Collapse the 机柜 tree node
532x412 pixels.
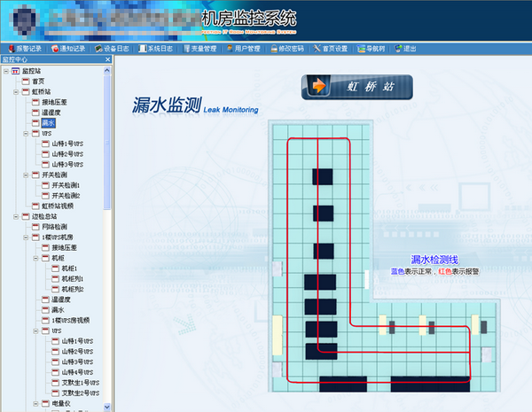coord(35,258)
